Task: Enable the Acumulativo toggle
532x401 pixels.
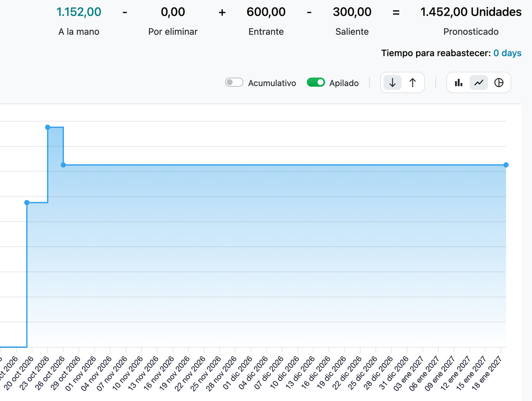Action: tap(234, 82)
